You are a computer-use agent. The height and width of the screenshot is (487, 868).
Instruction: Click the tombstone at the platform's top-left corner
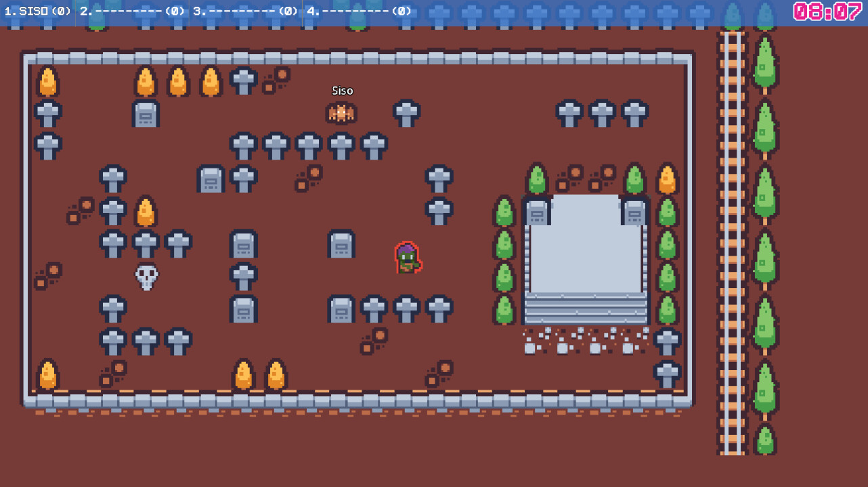[537, 210]
